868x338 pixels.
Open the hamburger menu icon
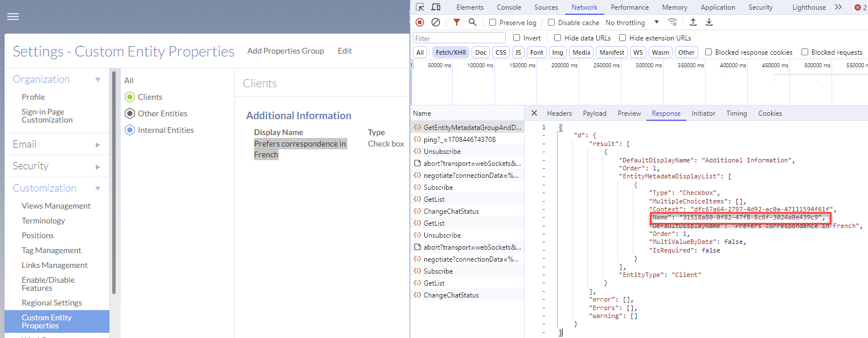pos(13,17)
